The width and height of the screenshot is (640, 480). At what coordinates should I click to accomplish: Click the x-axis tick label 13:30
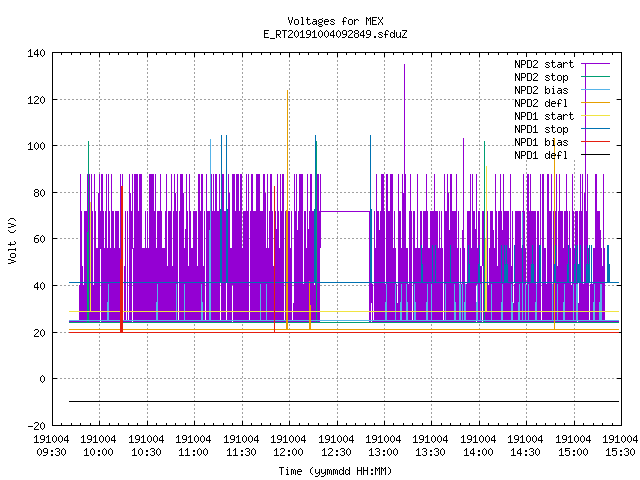pos(431,452)
